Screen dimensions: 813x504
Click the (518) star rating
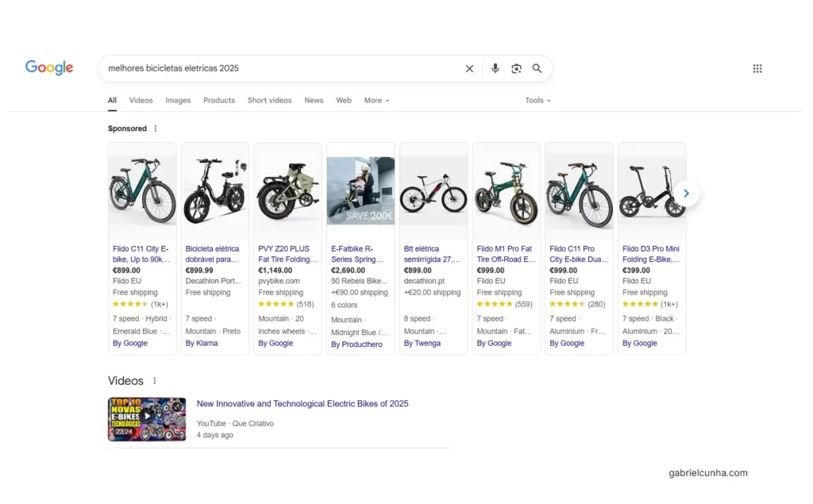pyautogui.click(x=286, y=304)
